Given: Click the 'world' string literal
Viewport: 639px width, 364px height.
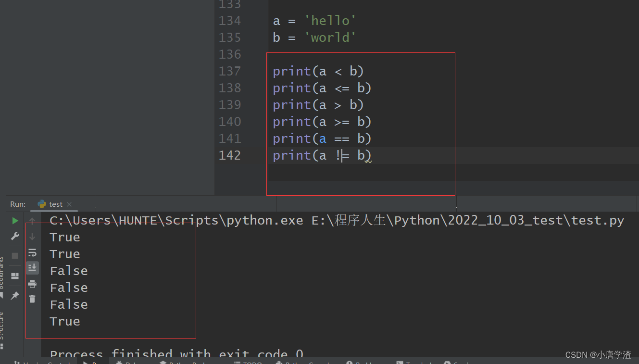Looking at the screenshot, I should coord(330,38).
